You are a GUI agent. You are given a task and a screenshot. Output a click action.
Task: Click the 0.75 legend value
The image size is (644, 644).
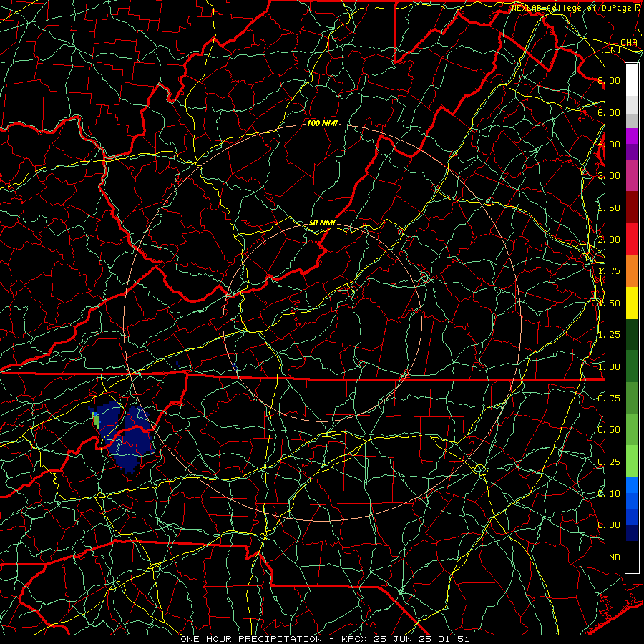609,399
